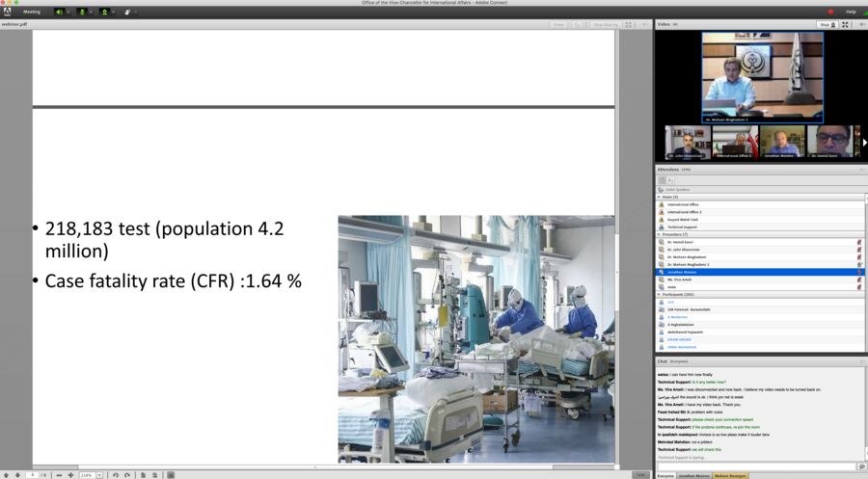Click the Draw button in share pod
Image resolution: width=868 pixels, height=479 pixels.
pyautogui.click(x=558, y=25)
